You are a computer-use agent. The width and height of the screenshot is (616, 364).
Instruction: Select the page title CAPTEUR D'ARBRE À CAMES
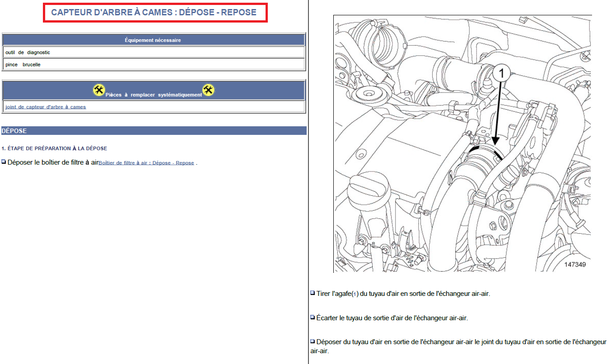pyautogui.click(x=154, y=13)
